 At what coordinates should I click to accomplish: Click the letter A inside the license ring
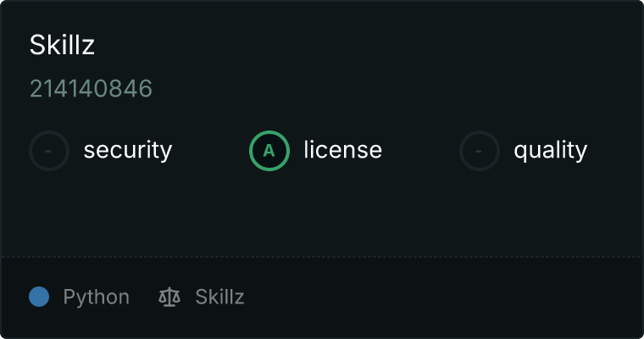pyautogui.click(x=269, y=151)
